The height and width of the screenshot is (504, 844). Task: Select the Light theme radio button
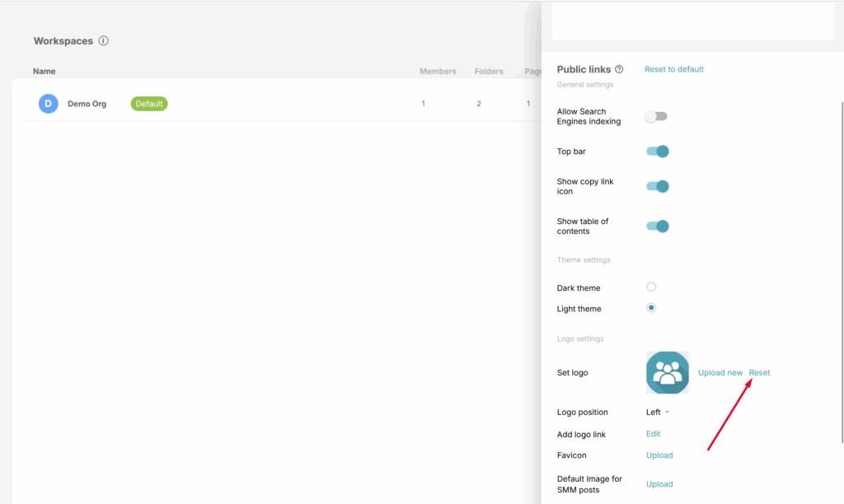pos(651,308)
